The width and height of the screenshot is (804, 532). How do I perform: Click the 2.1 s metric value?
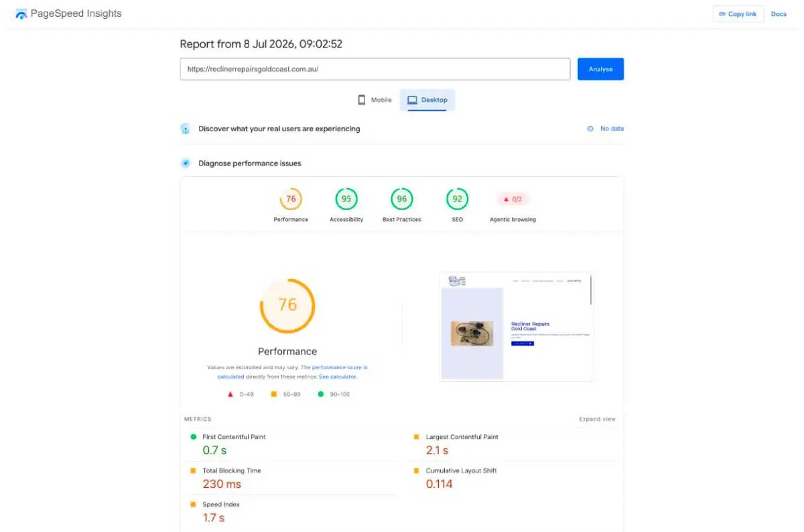[x=437, y=450]
